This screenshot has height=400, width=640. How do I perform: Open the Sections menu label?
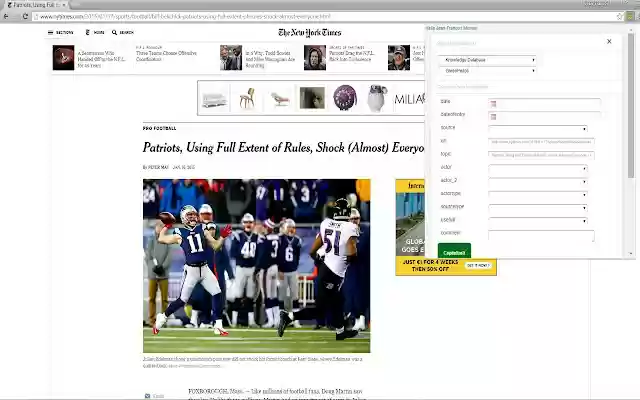tap(64, 32)
